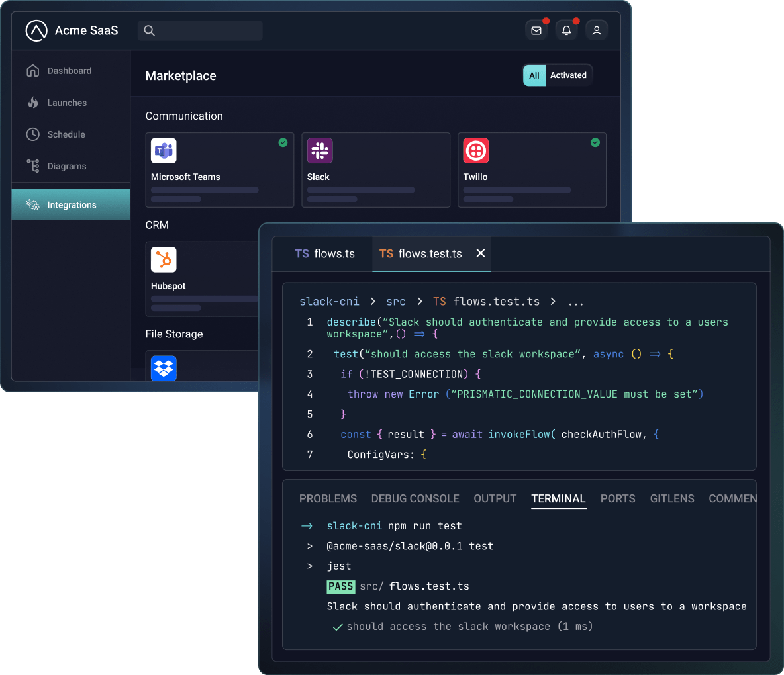Open the mail inbox icon
The height and width of the screenshot is (675, 784).
tap(536, 30)
